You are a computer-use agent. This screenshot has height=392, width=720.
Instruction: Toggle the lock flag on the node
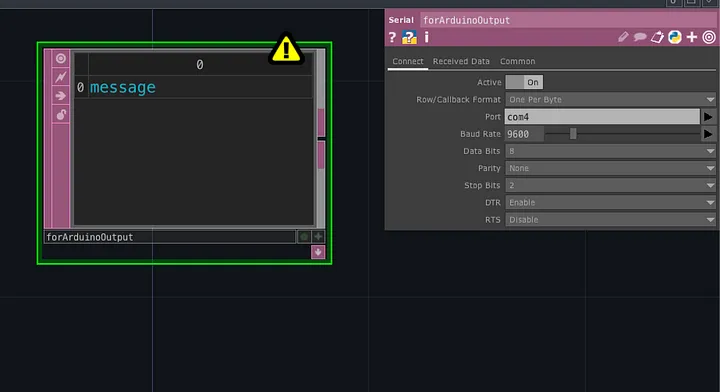coord(61,114)
